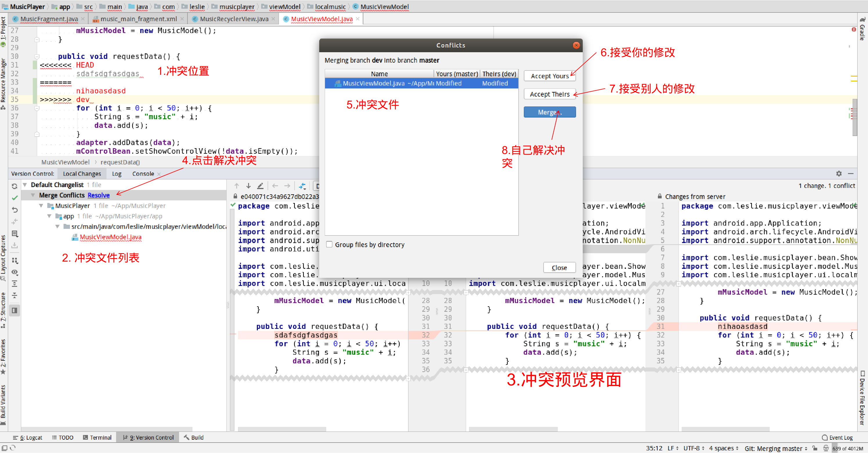This screenshot has height=453, width=868.
Task: Open Version Control panel settings gear
Action: pos(839,173)
